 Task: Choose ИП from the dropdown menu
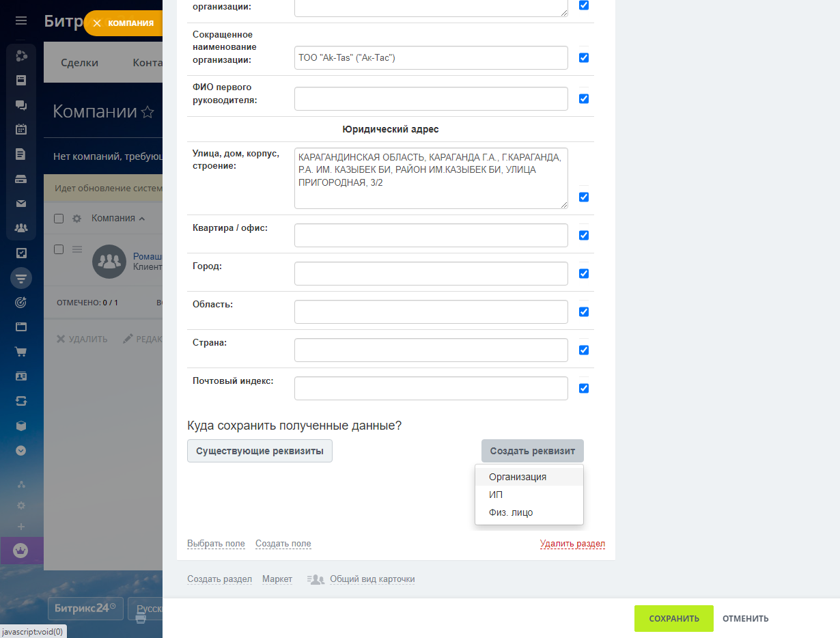point(529,495)
